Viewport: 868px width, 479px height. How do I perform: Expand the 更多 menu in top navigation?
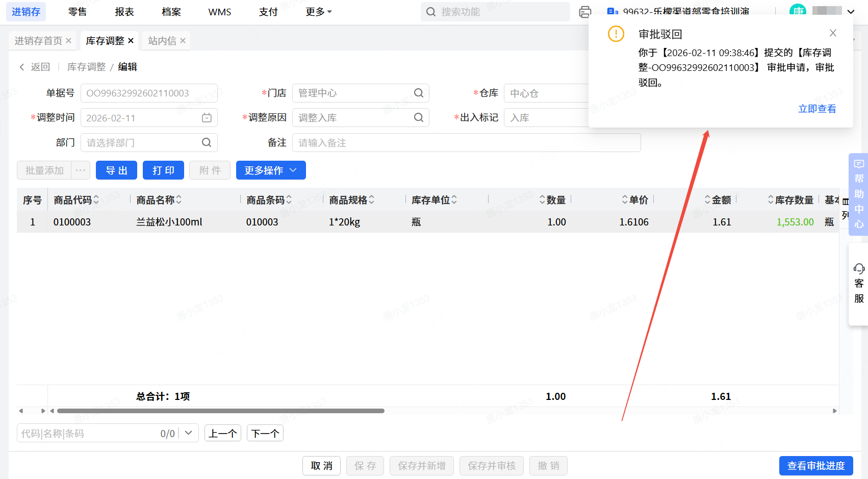point(319,12)
